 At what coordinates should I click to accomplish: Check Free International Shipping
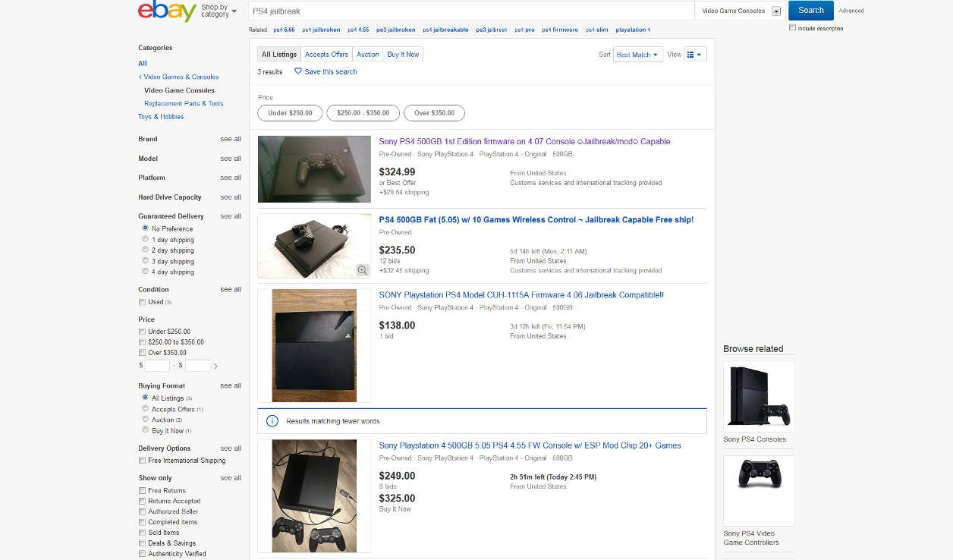pyautogui.click(x=142, y=461)
